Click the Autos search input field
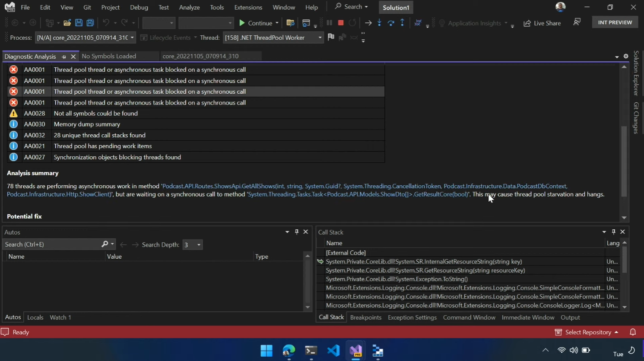This screenshot has width=644, height=361. pyautogui.click(x=51, y=244)
